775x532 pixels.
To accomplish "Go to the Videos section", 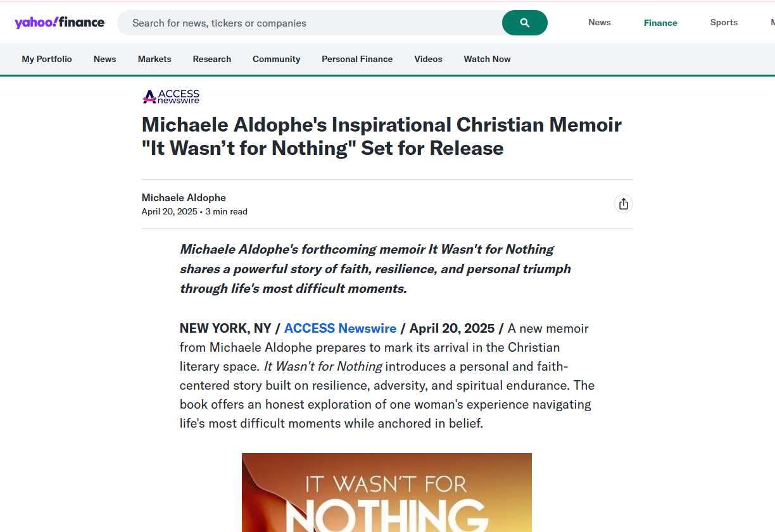I will [428, 59].
